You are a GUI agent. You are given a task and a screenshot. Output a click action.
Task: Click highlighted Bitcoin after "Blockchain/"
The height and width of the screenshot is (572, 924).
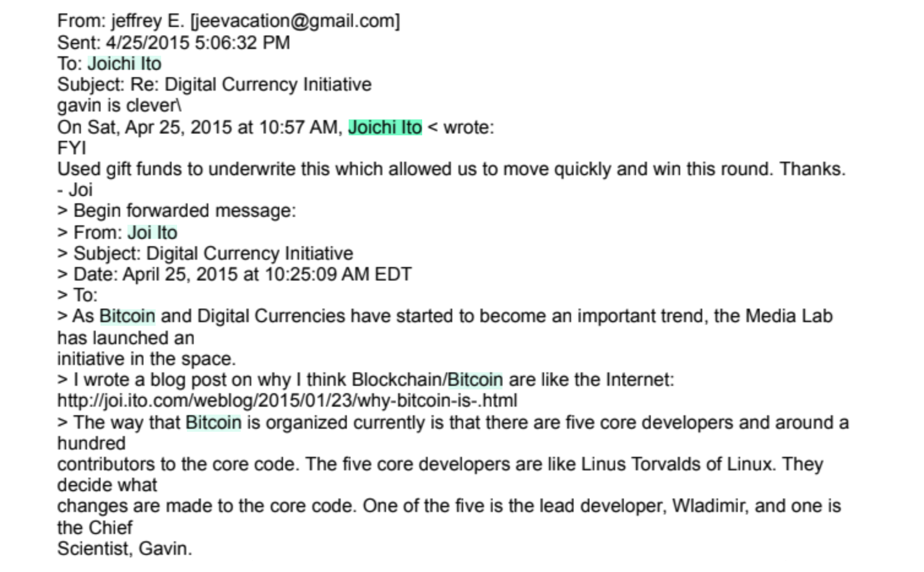[x=475, y=380]
